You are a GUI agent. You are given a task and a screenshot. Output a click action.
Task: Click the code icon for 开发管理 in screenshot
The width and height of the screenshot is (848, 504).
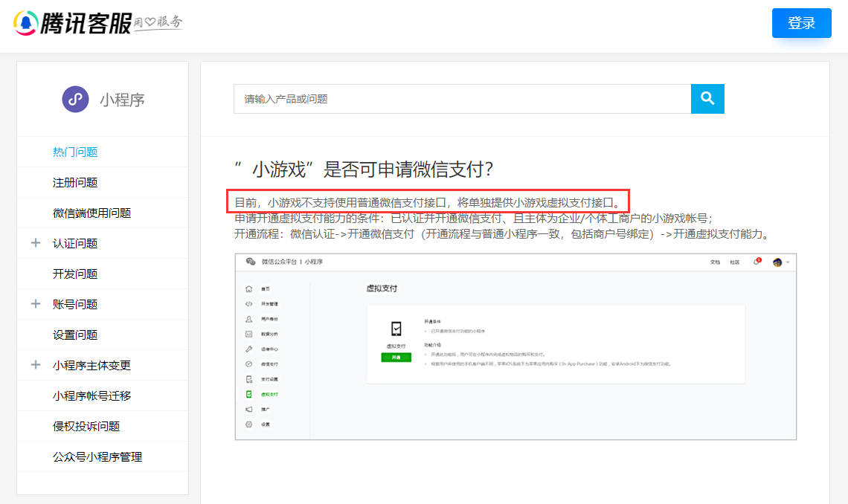[x=248, y=304]
